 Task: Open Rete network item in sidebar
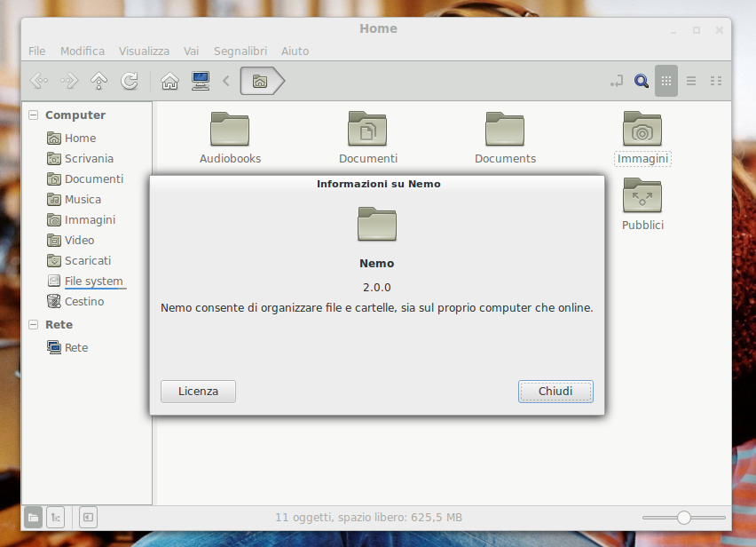tap(67, 348)
